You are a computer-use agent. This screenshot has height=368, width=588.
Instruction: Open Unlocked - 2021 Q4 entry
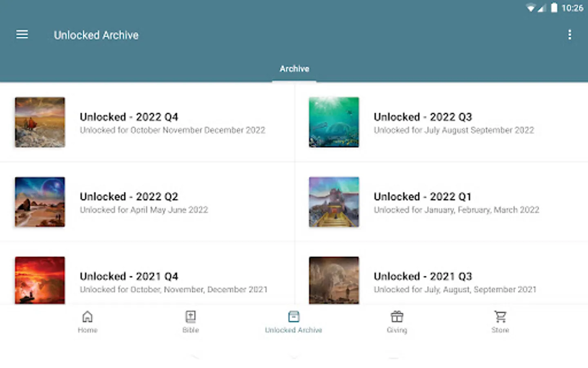coord(129,277)
